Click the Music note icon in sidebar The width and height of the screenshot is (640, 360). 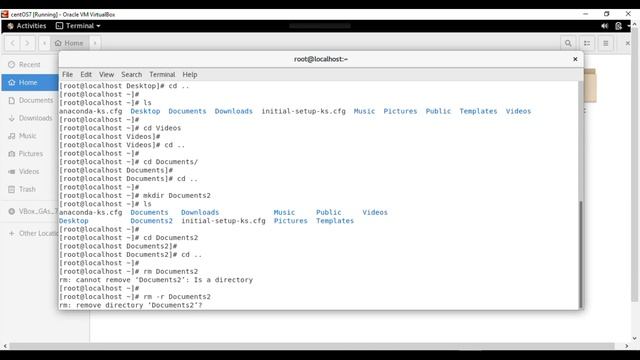11,136
